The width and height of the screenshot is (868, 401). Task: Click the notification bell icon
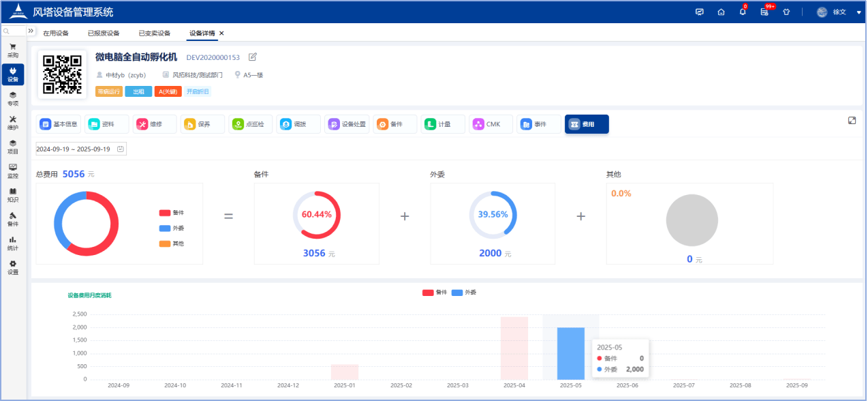(743, 12)
